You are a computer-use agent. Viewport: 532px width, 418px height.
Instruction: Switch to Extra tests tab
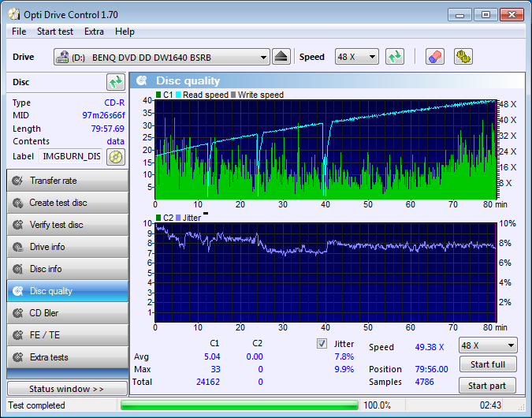pos(68,357)
